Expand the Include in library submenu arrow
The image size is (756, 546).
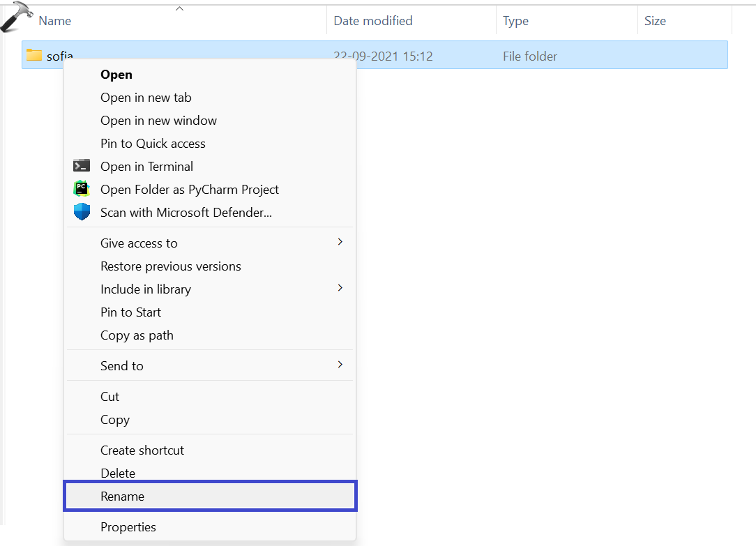pos(340,288)
